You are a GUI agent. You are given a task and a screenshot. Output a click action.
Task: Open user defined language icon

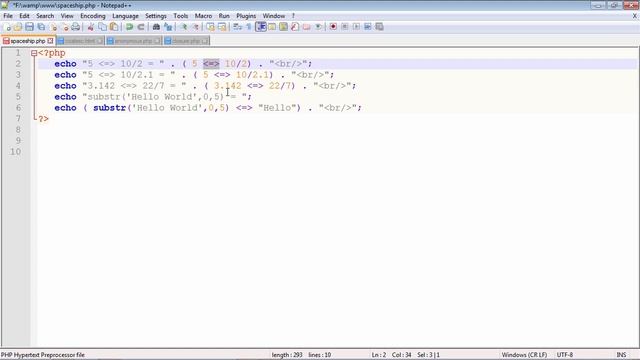(272, 27)
